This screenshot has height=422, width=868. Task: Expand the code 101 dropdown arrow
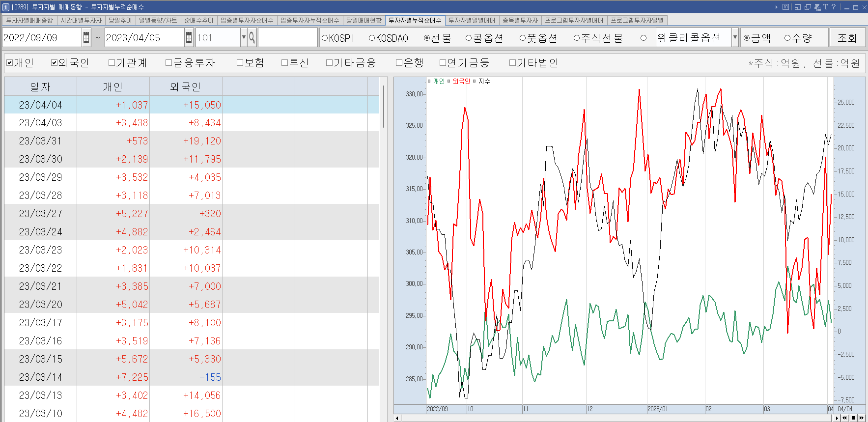[x=244, y=38]
